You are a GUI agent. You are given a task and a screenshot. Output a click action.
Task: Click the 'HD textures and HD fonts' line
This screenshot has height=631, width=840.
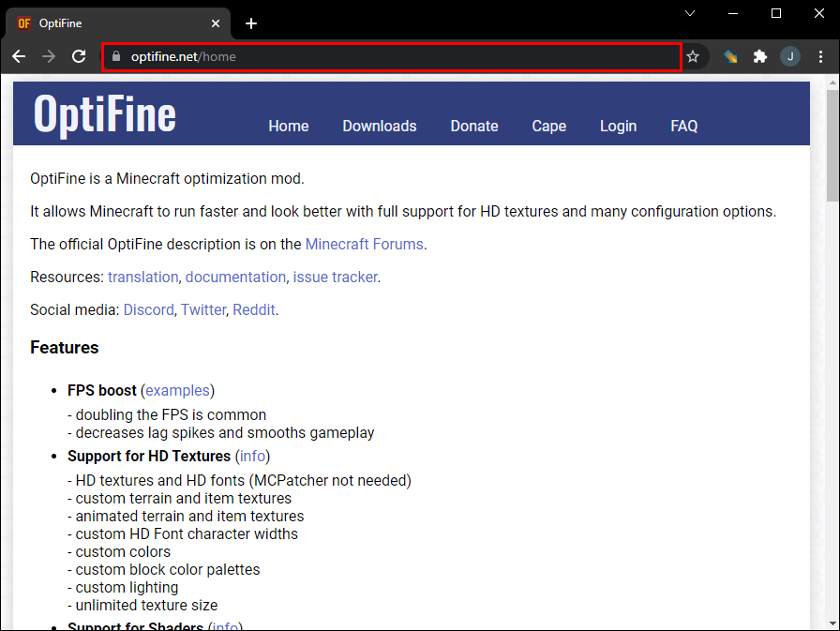(239, 480)
